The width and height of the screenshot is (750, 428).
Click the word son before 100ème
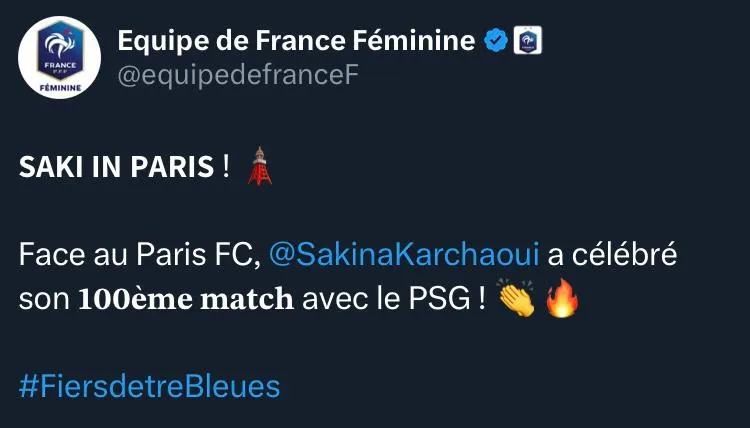43,300
